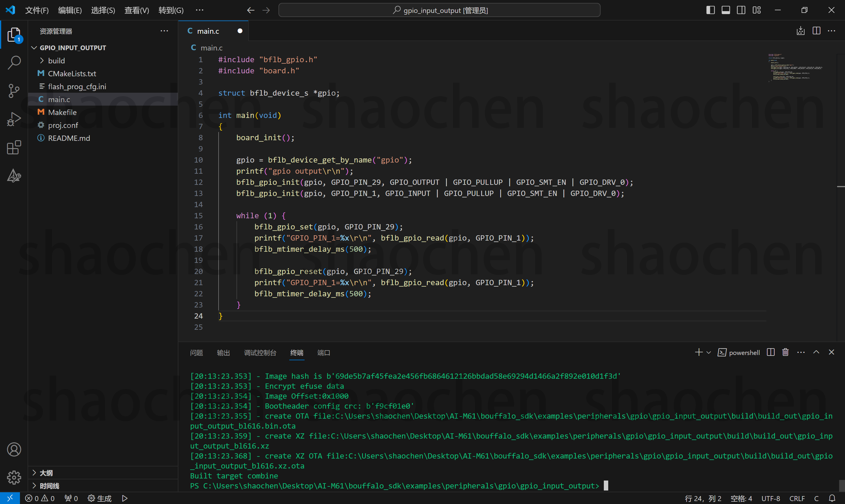Go back using the navigation arrow
The height and width of the screenshot is (504, 845).
[251, 10]
